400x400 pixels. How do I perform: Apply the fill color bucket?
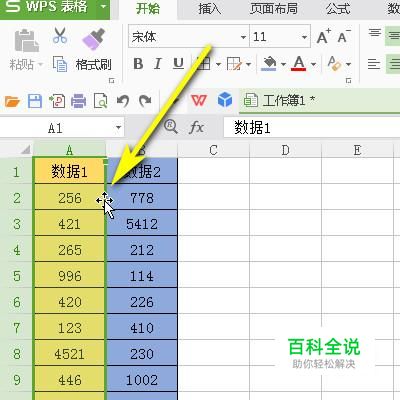(269, 64)
